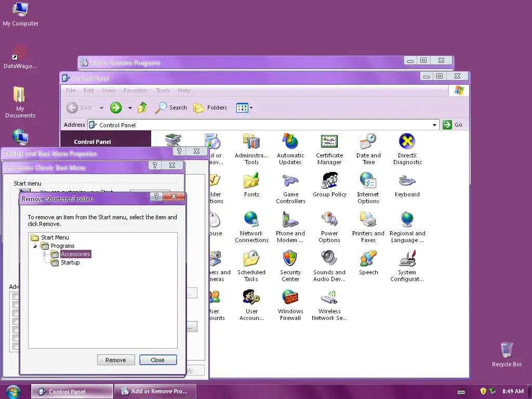Click the Control Panel taskbar button
Image resolution: width=532 pixels, height=399 pixels.
(72, 391)
